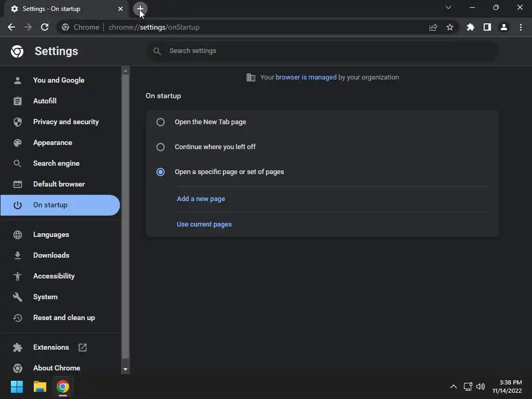
Task: Open the profile avatar menu
Action: coord(504,27)
